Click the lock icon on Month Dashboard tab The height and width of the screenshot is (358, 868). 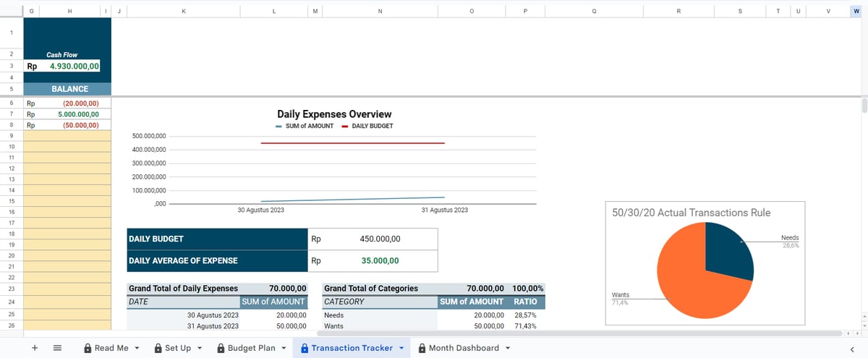click(x=422, y=348)
